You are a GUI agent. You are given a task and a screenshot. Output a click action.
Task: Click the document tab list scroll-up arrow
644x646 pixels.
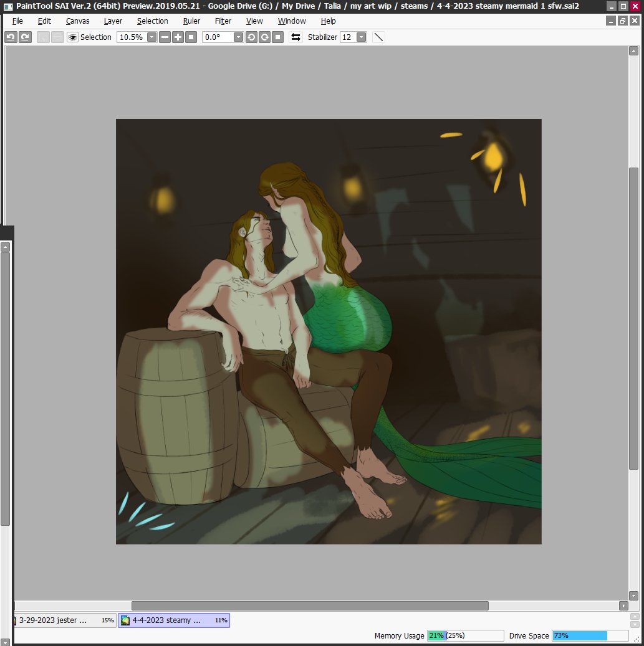pos(635,616)
